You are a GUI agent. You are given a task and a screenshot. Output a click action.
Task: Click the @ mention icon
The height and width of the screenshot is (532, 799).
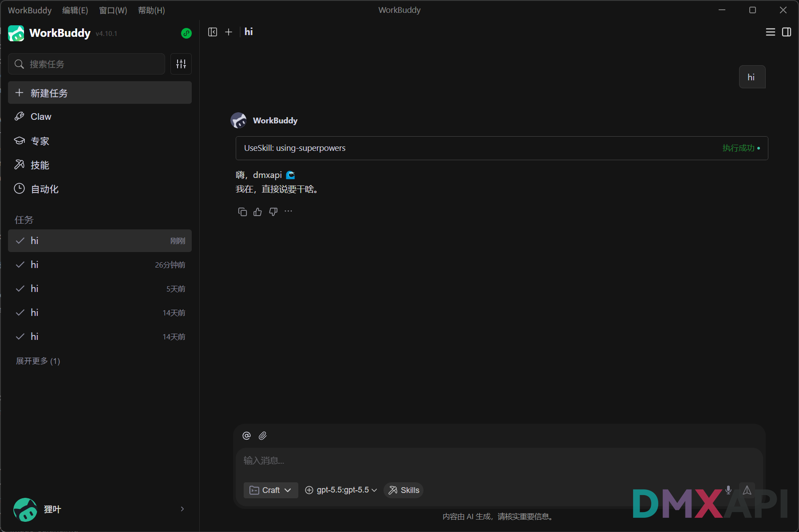(247, 436)
